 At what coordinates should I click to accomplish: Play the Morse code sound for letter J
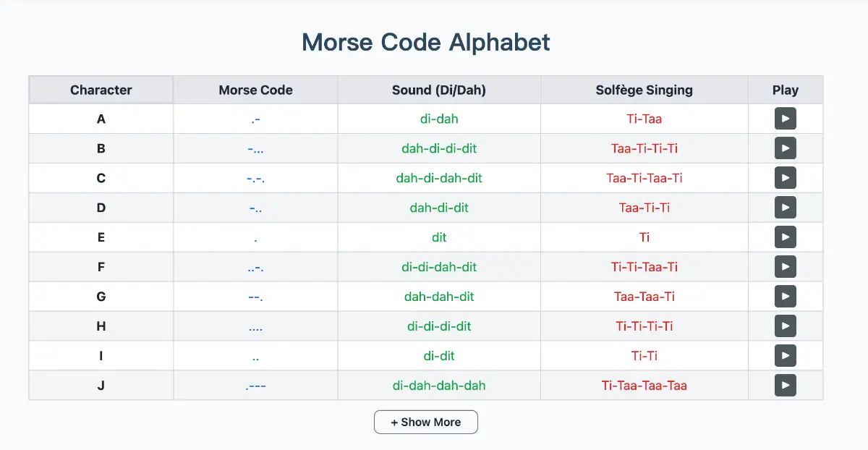click(785, 385)
